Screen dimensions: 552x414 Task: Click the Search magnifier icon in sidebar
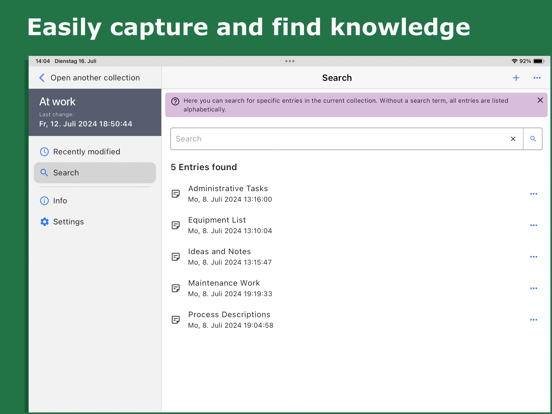(x=44, y=172)
